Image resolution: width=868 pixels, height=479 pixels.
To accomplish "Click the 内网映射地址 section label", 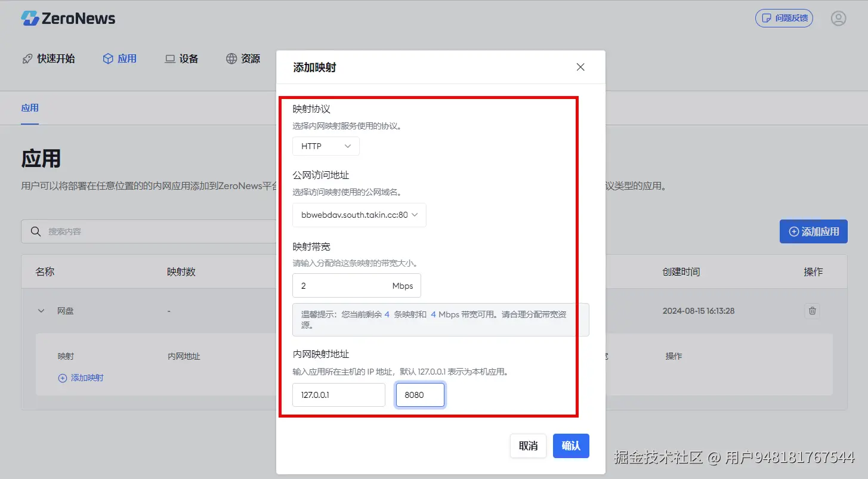I will click(321, 354).
